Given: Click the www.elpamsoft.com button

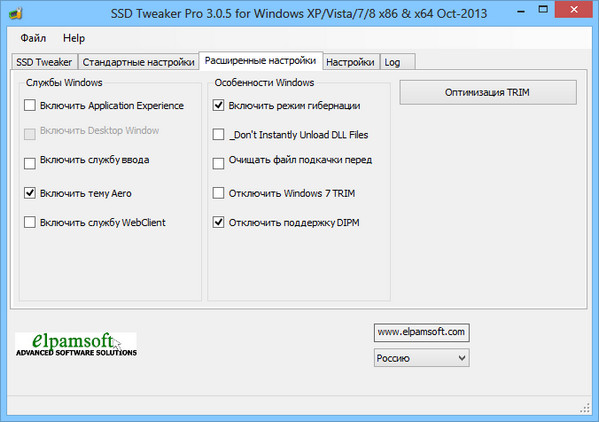Looking at the screenshot, I should click(422, 332).
